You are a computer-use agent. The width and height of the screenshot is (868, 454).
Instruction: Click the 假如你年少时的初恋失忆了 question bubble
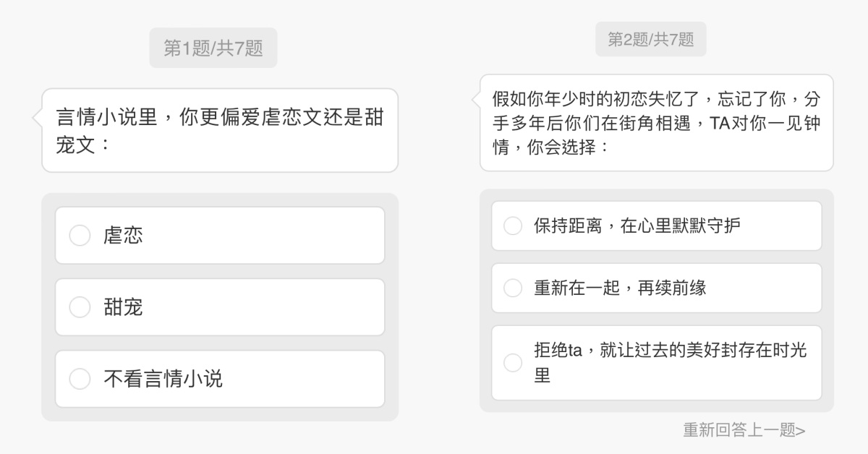point(656,122)
